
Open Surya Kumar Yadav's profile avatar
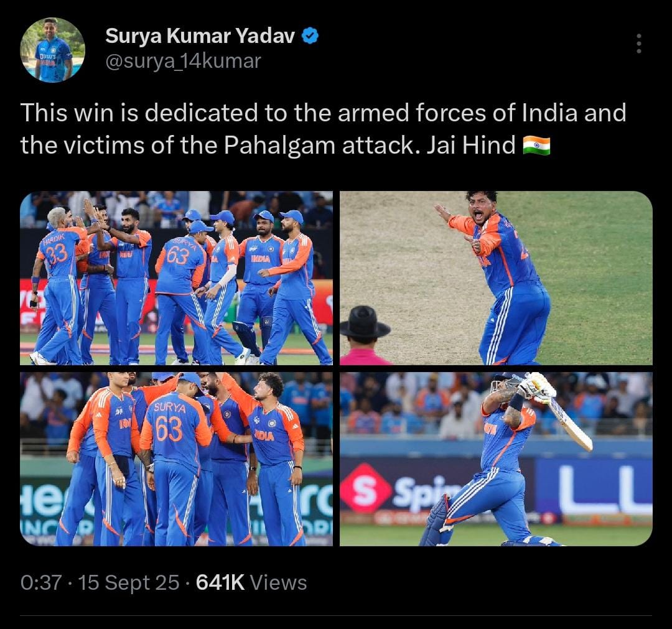click(x=53, y=50)
